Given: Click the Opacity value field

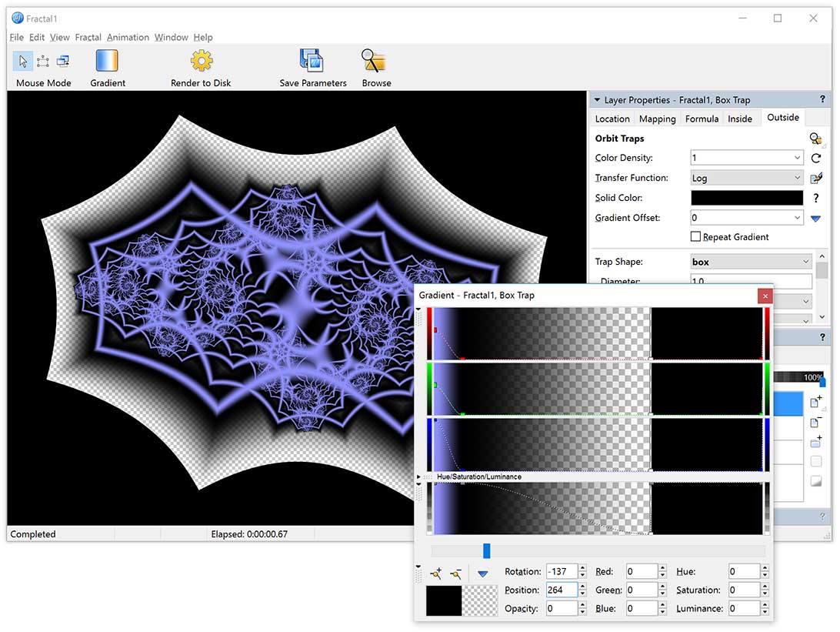Looking at the screenshot, I should (562, 608).
